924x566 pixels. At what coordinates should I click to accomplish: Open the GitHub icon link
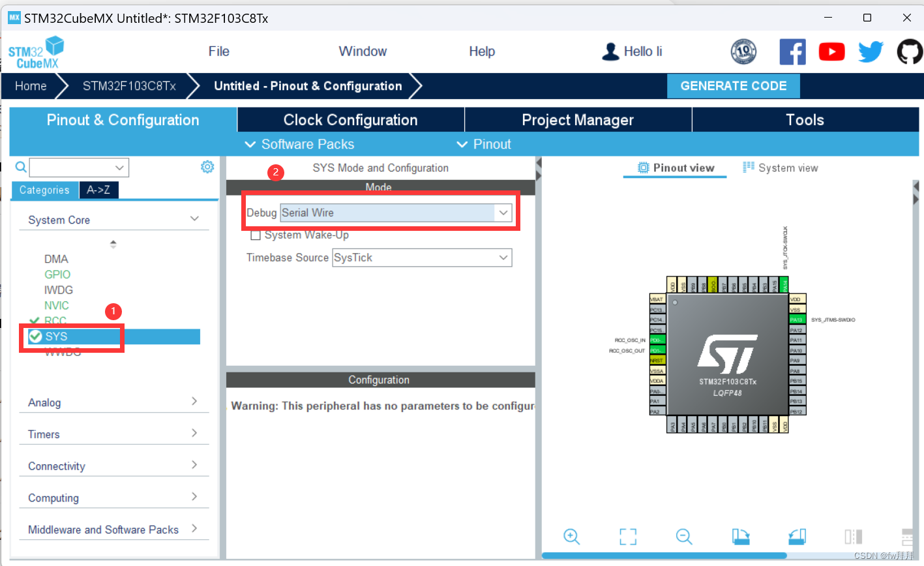(910, 52)
